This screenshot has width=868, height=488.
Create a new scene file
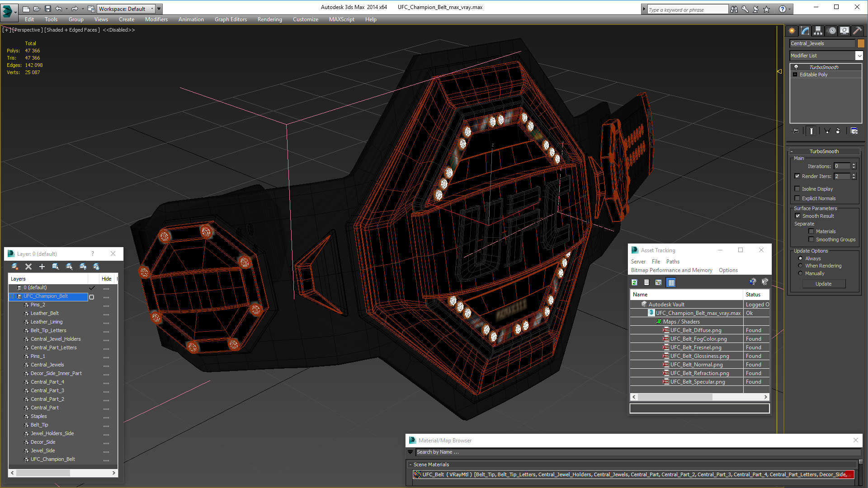tap(26, 9)
